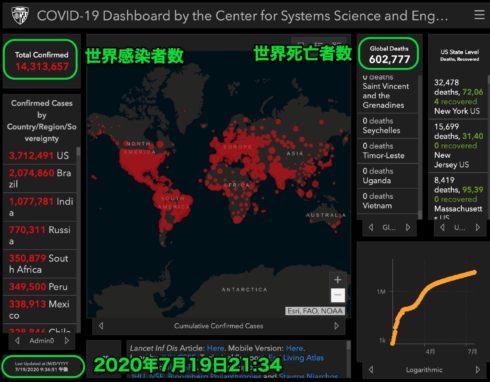490x382 pixels.
Task: Select Brazil row in confirmed cases list
Action: (x=40, y=179)
